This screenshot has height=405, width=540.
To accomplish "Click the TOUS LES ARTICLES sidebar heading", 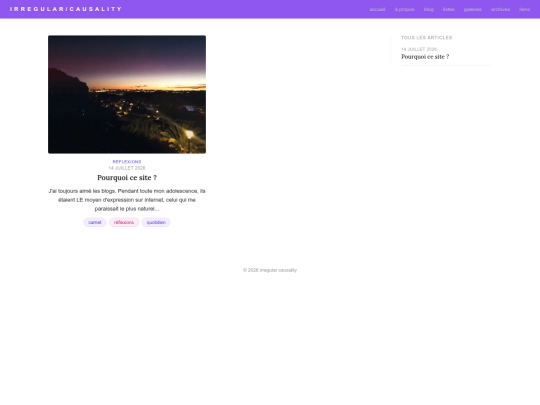I will click(x=427, y=38).
